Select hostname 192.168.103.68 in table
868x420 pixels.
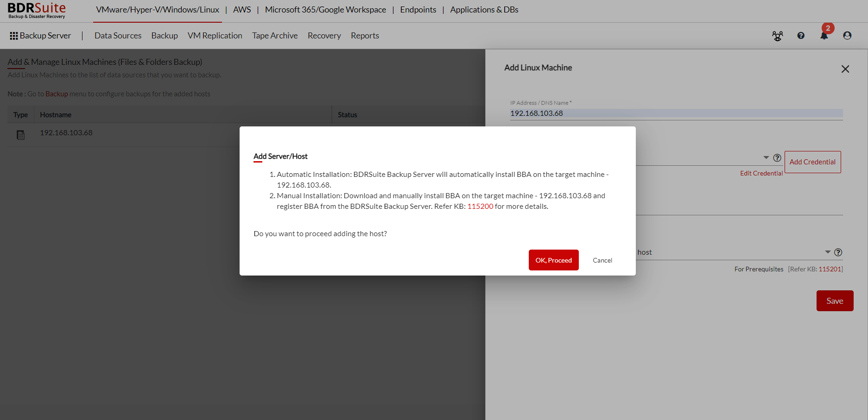(66, 133)
